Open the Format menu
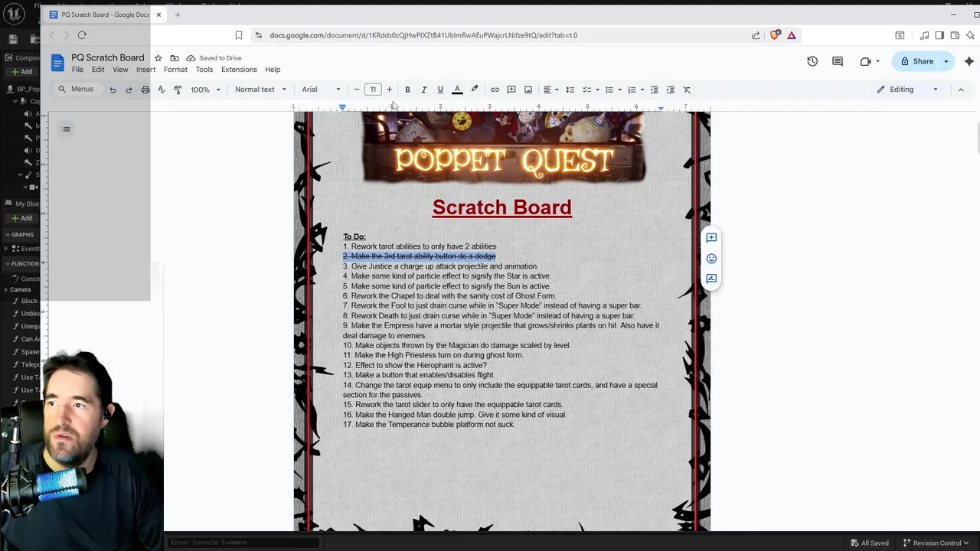 [x=175, y=70]
